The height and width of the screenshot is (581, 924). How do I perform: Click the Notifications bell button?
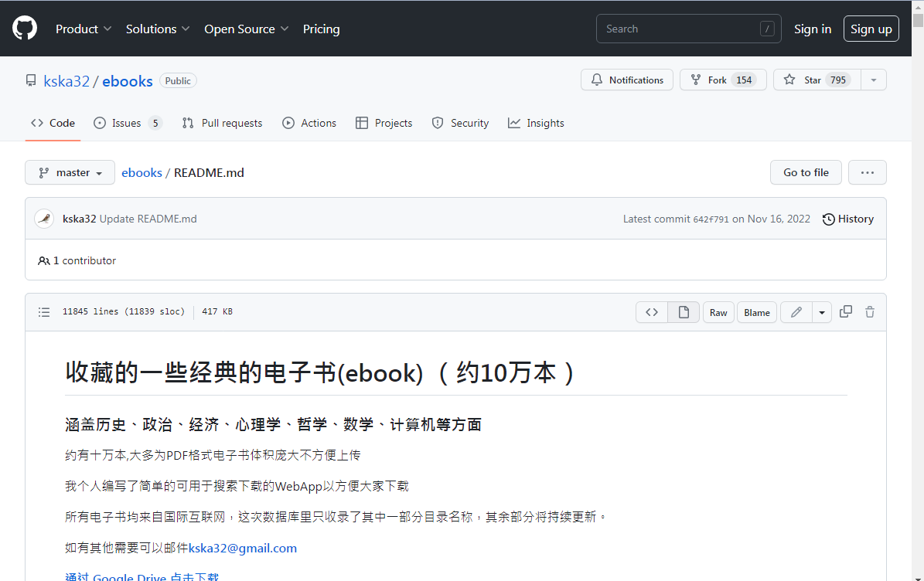(627, 80)
